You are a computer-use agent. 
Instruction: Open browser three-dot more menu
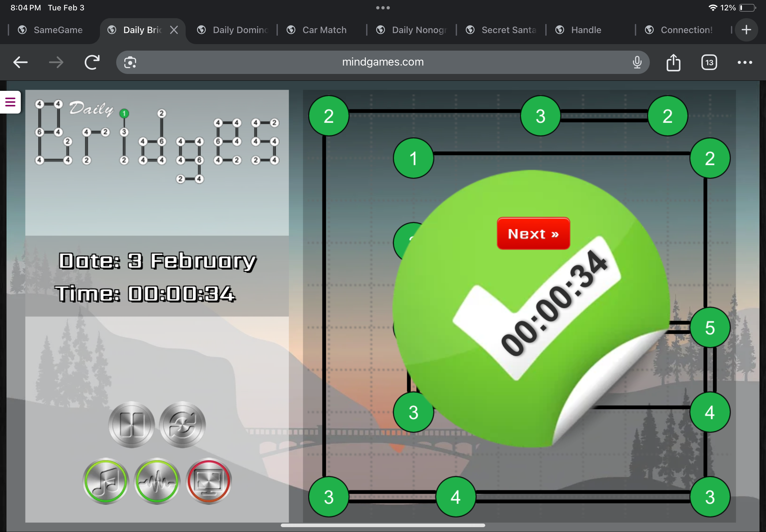(745, 62)
